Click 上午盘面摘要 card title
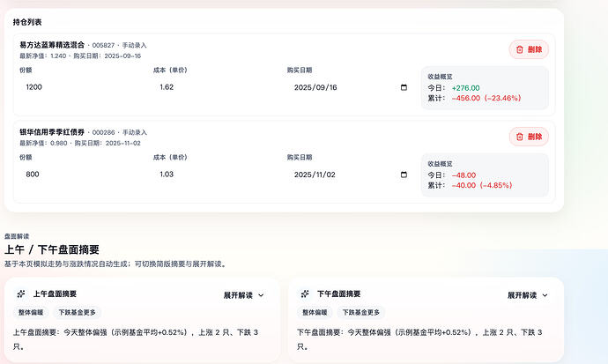 pyautogui.click(x=55, y=294)
